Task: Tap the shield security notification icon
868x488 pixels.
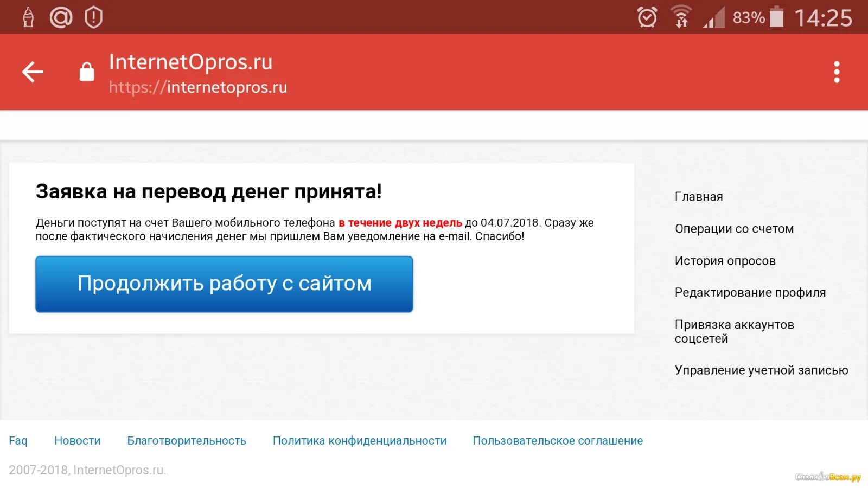Action: click(94, 17)
